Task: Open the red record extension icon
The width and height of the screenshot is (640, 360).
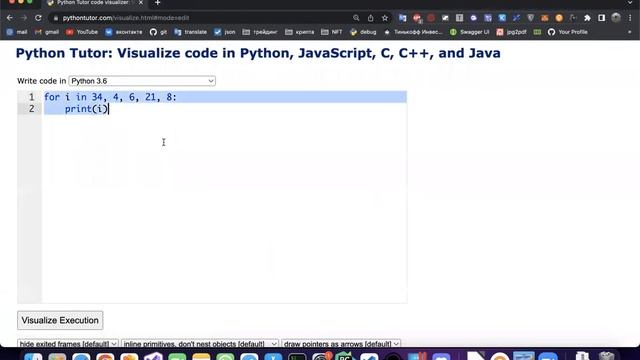Action: [431, 18]
